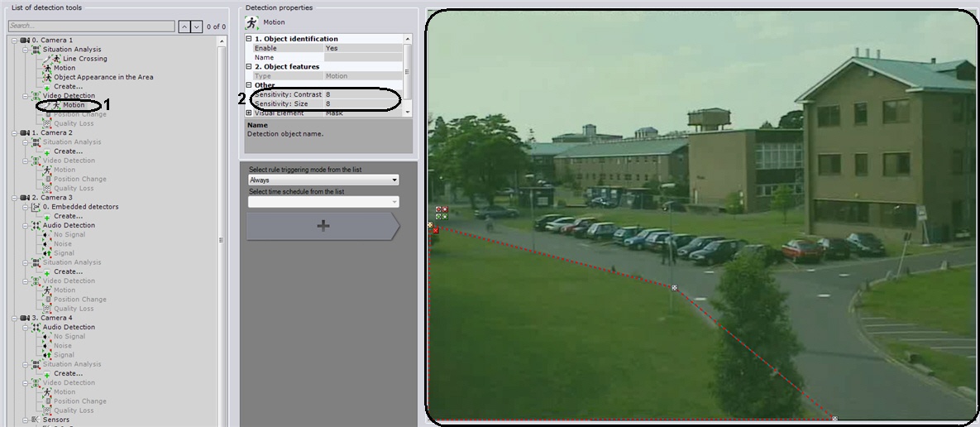Collapse the Camera 2 tree node
Image resolution: width=980 pixels, height=427 pixels.
click(15, 132)
